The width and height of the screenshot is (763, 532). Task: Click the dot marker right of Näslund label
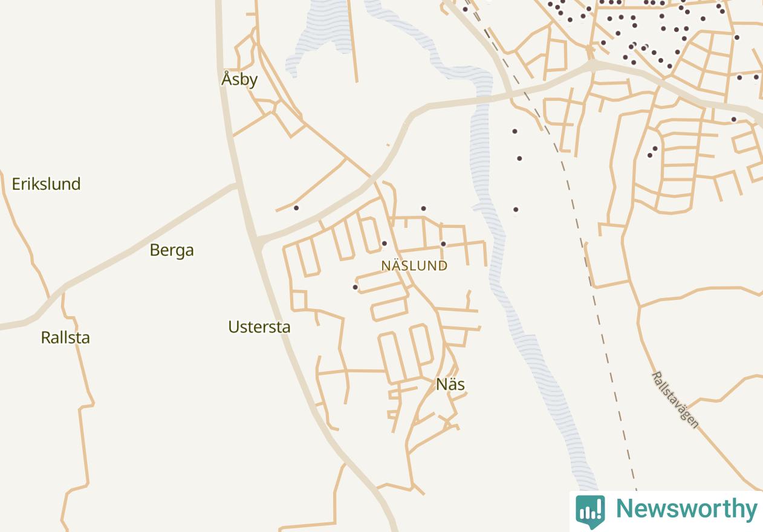tap(443, 244)
